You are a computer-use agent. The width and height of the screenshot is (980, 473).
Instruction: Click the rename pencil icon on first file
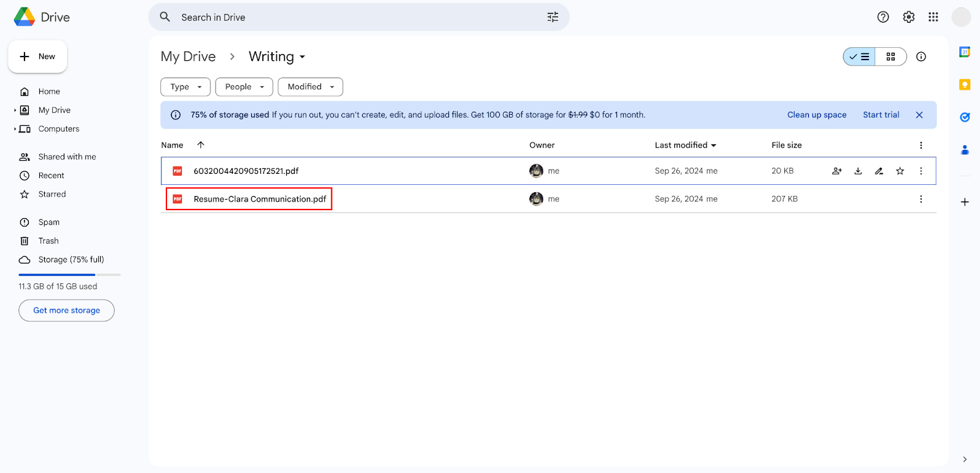tap(879, 171)
